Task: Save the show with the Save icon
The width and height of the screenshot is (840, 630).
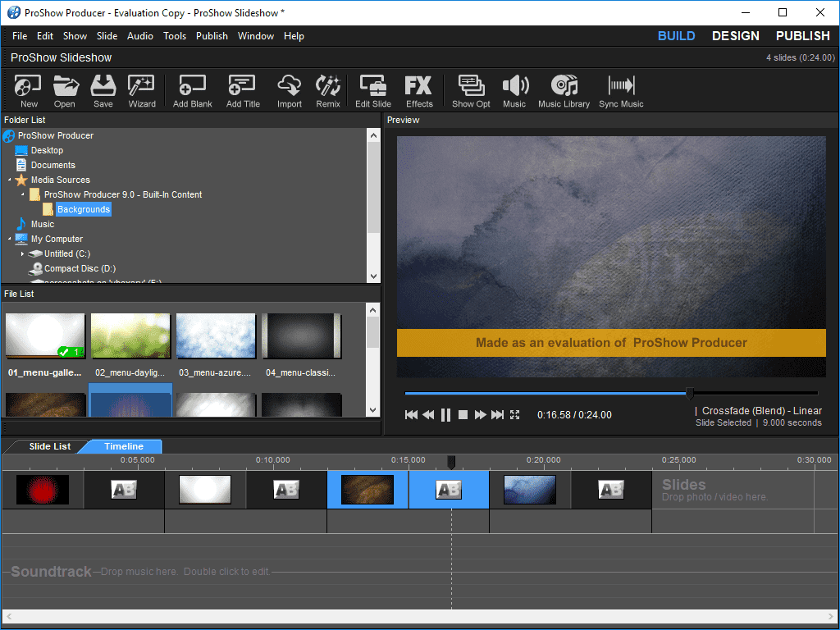Action: click(103, 90)
